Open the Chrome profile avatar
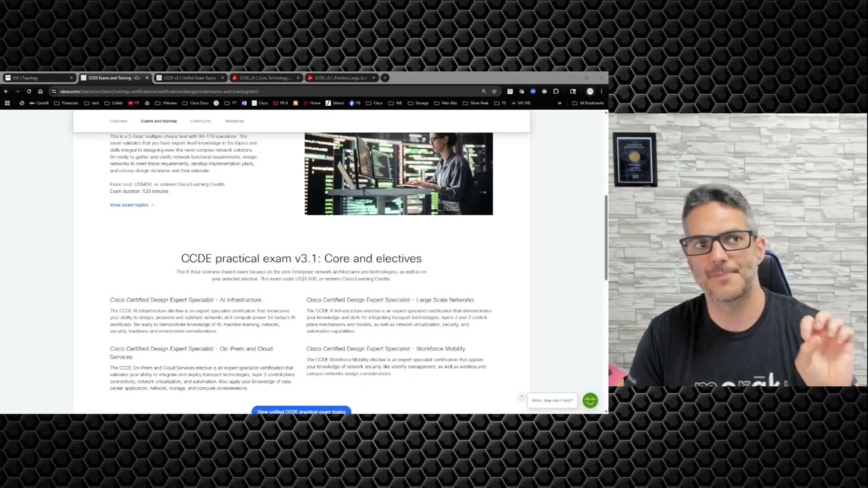The height and width of the screenshot is (488, 868). 590,91
